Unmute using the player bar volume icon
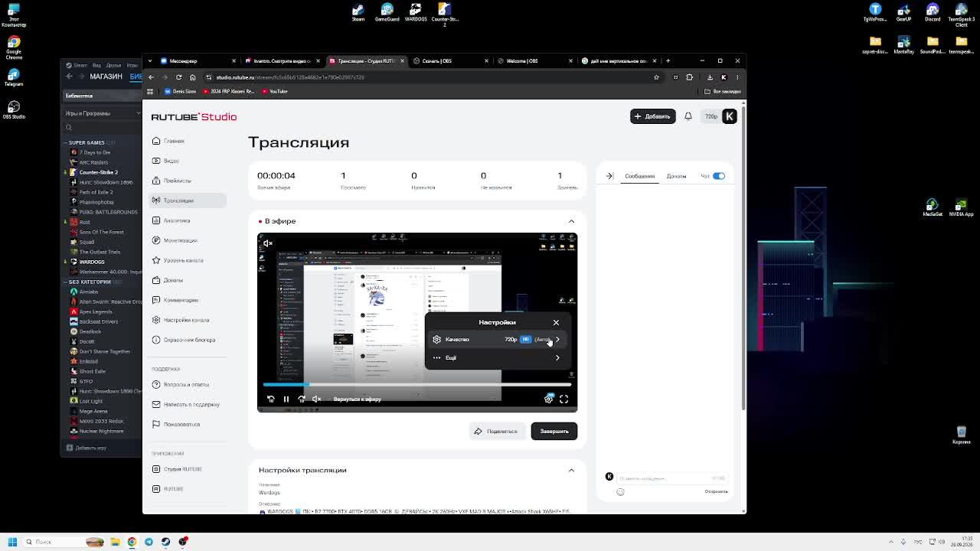This screenshot has width=980, height=551. tap(317, 399)
